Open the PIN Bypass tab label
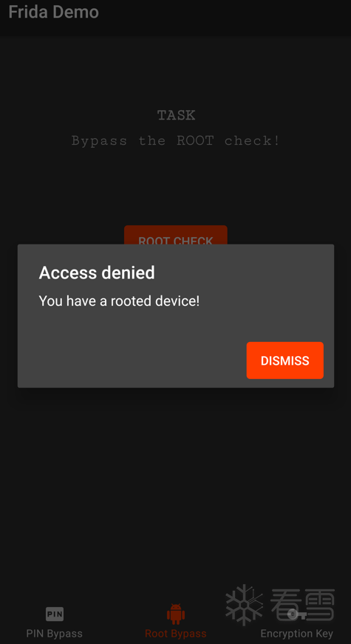The height and width of the screenshot is (644, 351). tap(54, 634)
